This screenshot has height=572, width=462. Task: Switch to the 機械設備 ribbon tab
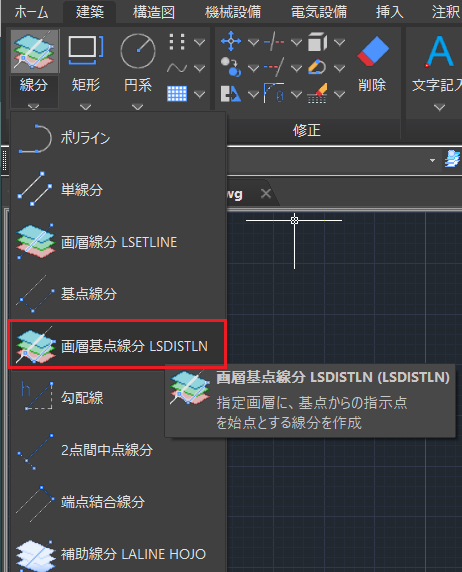233,12
